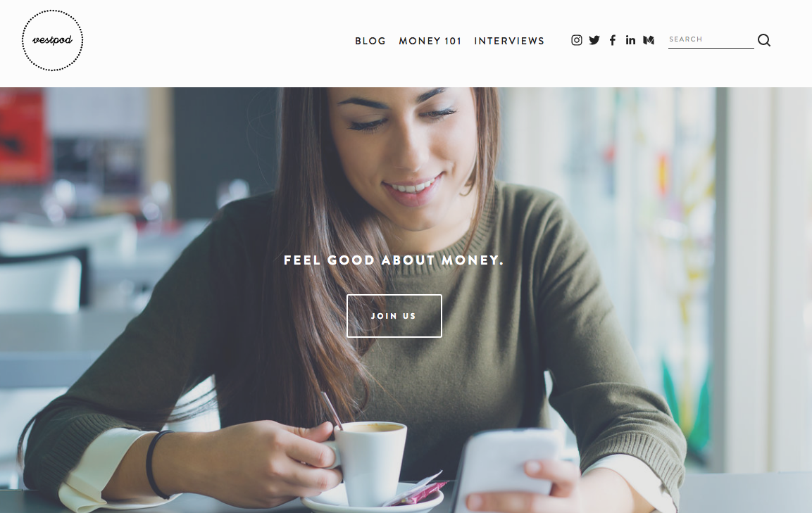Click the JOIN US button
This screenshot has height=513, width=812.
[394, 316]
